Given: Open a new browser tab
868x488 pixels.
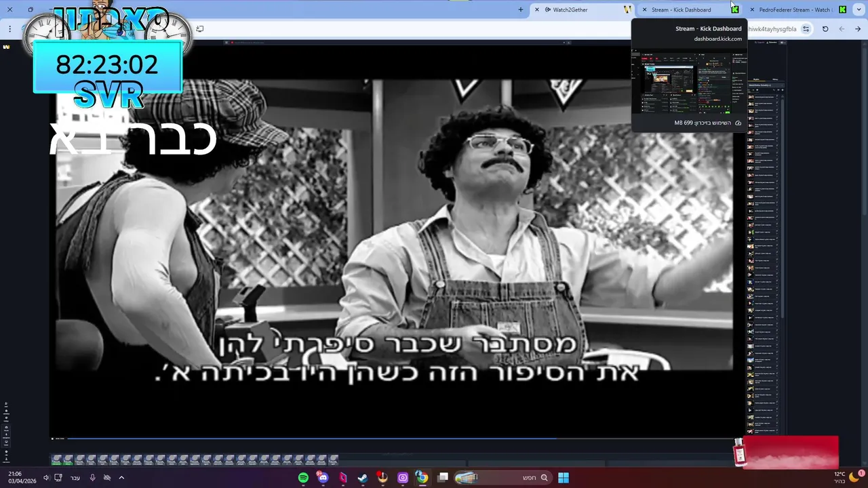Looking at the screenshot, I should pos(521,9).
